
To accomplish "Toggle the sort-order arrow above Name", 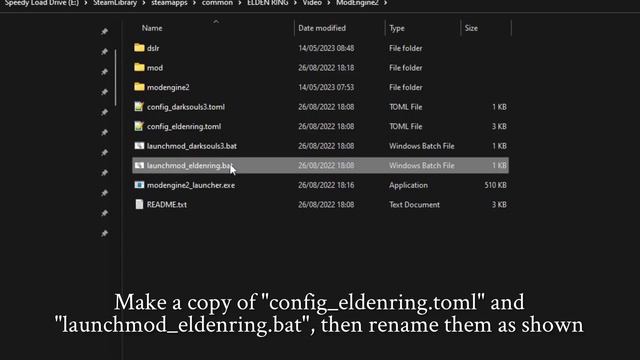I will point(216,22).
